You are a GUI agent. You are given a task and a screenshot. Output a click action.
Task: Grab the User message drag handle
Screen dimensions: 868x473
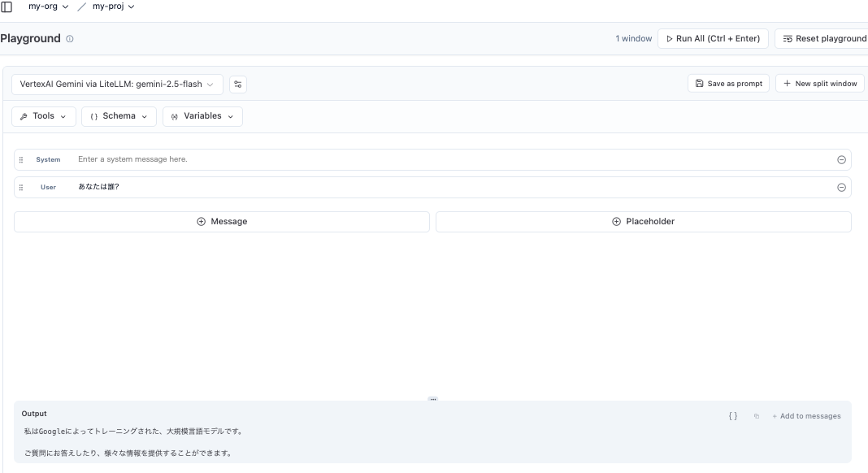(x=21, y=187)
